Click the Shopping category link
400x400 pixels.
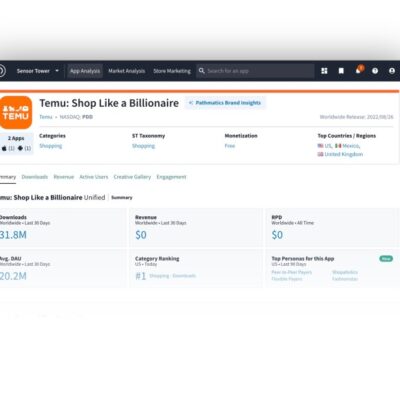pos(51,146)
